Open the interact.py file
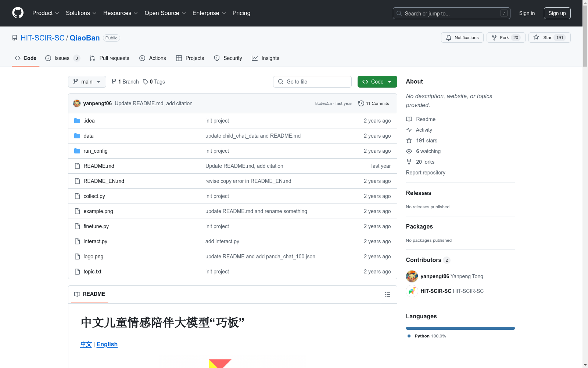The height and width of the screenshot is (368, 588). pyautogui.click(x=95, y=241)
